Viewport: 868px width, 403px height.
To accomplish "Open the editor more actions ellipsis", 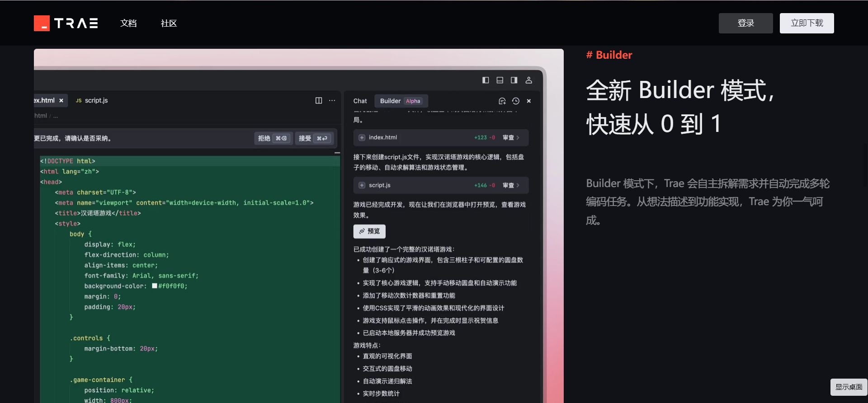I will tap(332, 100).
